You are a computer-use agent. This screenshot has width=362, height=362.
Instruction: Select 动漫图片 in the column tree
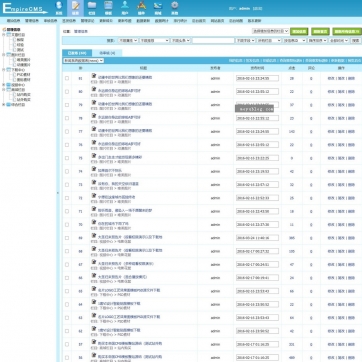(x=23, y=65)
